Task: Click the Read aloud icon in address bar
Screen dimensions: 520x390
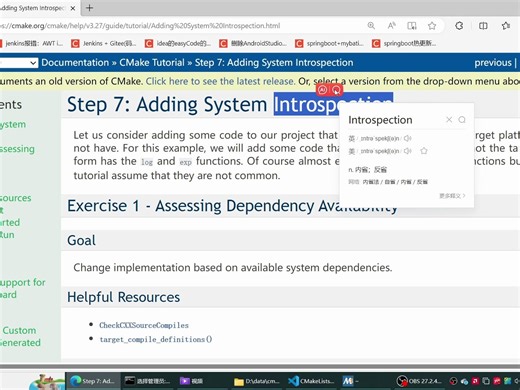Action: click(x=391, y=26)
